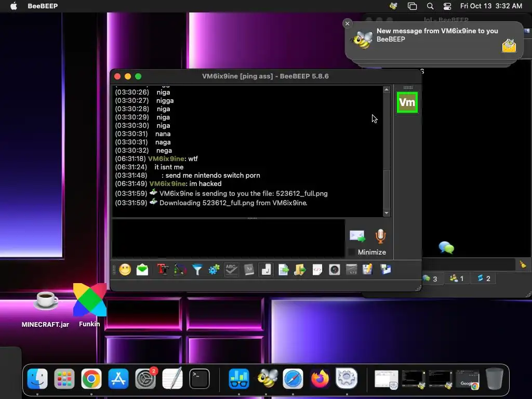Click the funnel message filter icon
Viewport: 532px width, 399px height.
coord(197,270)
